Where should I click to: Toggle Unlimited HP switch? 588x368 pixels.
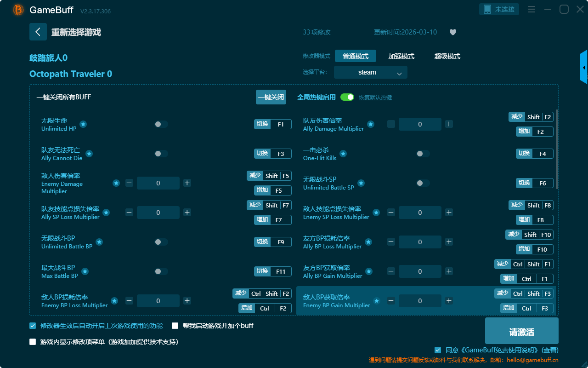(161, 124)
